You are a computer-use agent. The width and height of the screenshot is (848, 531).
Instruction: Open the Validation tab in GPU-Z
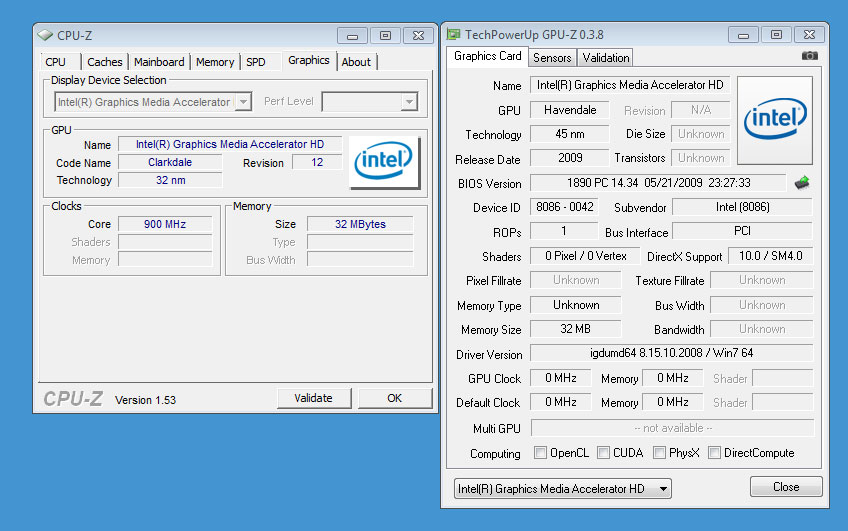[x=606, y=58]
